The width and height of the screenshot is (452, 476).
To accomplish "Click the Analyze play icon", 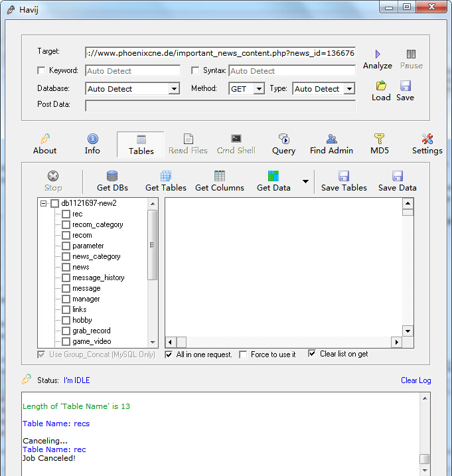I will pos(378,54).
